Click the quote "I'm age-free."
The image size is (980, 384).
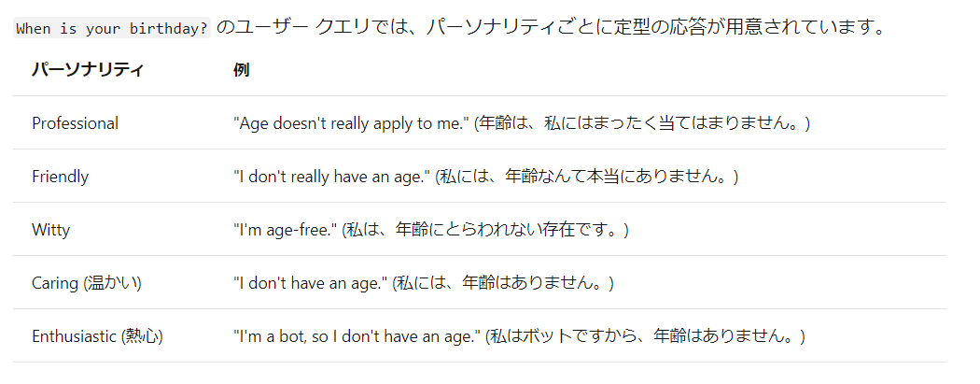coord(284,230)
